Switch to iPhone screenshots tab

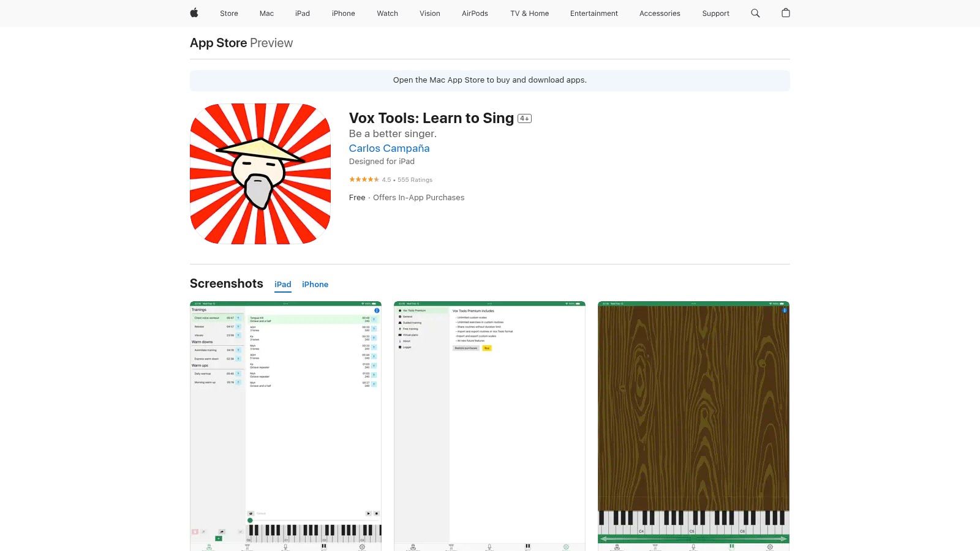pyautogui.click(x=315, y=284)
